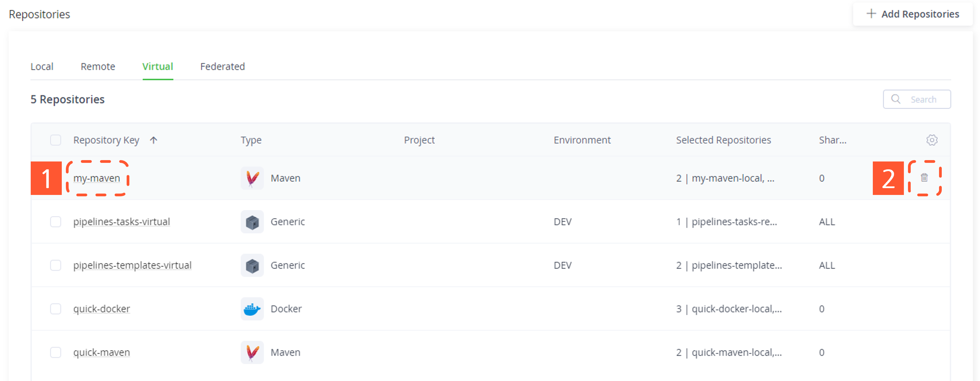
Task: Click Generic icon for pipelines-templates-virtual
Action: pyautogui.click(x=252, y=265)
